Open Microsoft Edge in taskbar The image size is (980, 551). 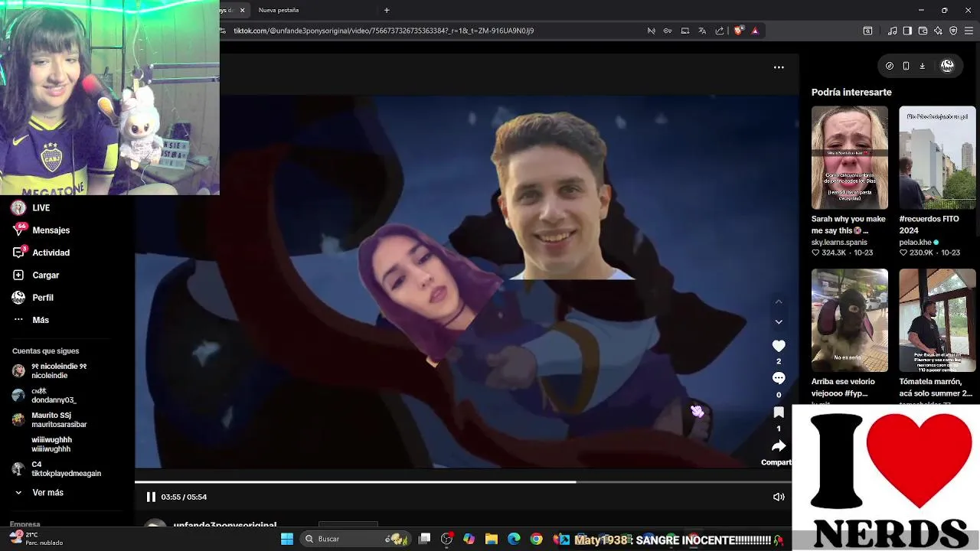tap(514, 539)
